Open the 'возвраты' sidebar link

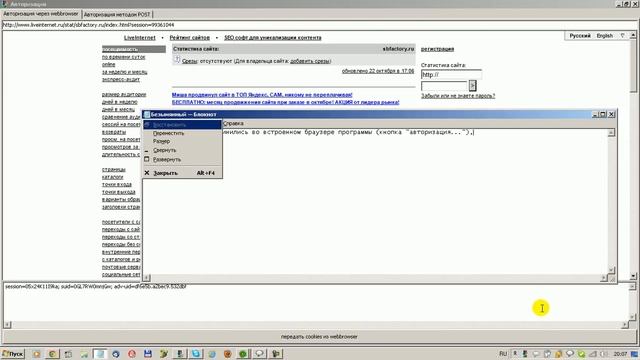(114, 132)
